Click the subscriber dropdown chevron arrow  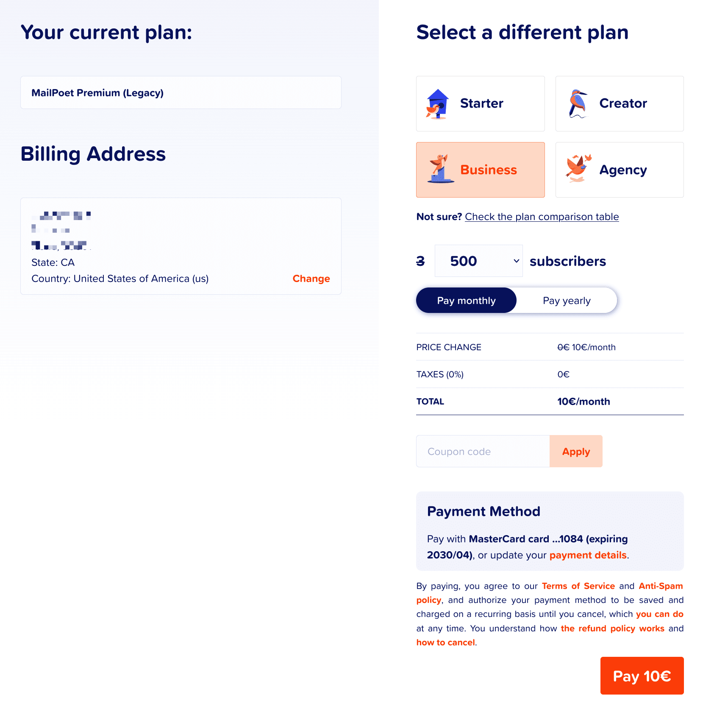[516, 261]
